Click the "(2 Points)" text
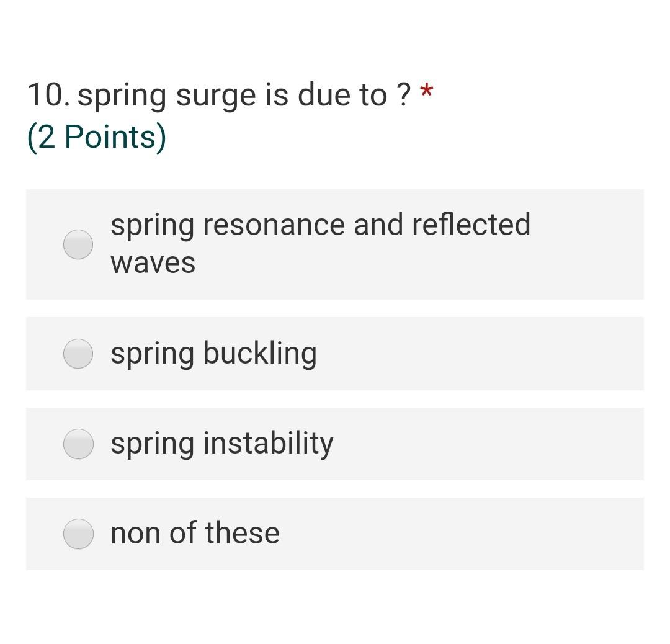 click(x=97, y=136)
